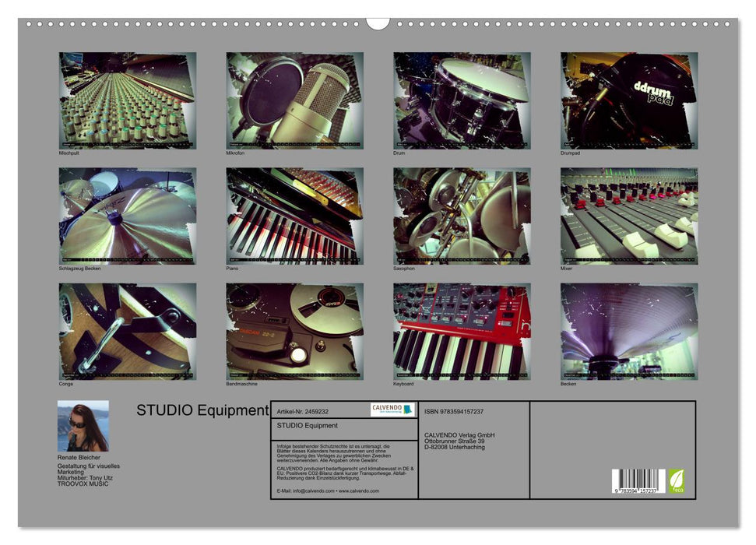Select the Mischpult mixing console thumbnail
The width and height of the screenshot is (756, 545).
(x=127, y=100)
